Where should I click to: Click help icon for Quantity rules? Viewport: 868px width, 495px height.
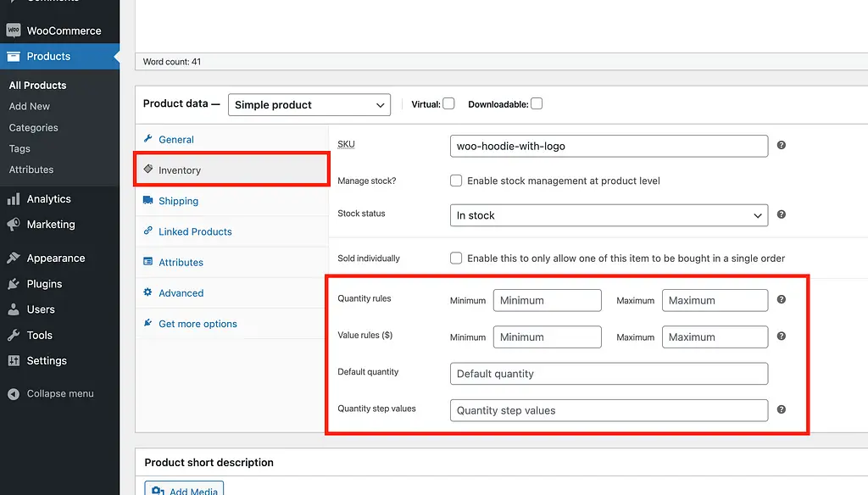pyautogui.click(x=781, y=300)
